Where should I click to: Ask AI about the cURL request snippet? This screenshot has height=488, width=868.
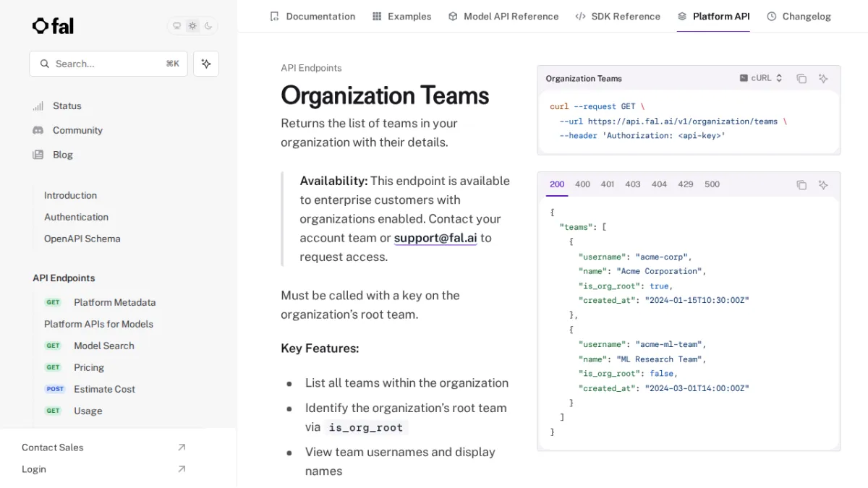(x=823, y=79)
